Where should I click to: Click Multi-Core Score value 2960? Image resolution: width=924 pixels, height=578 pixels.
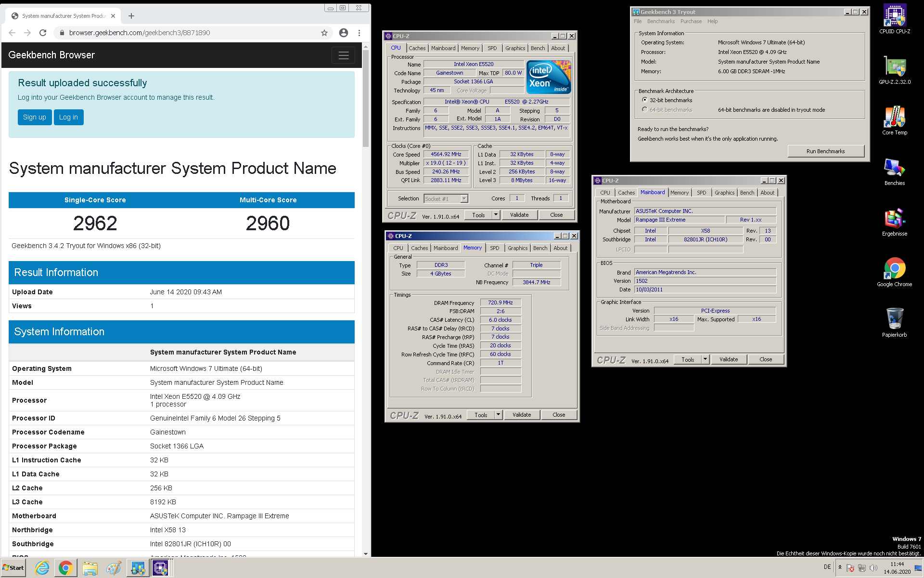pos(268,223)
